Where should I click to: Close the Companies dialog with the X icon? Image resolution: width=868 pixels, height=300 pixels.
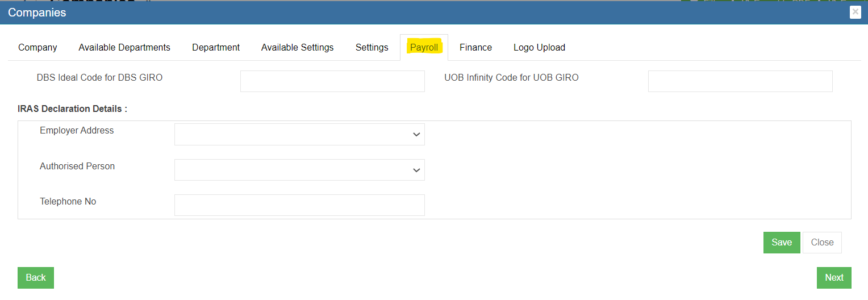point(855,13)
